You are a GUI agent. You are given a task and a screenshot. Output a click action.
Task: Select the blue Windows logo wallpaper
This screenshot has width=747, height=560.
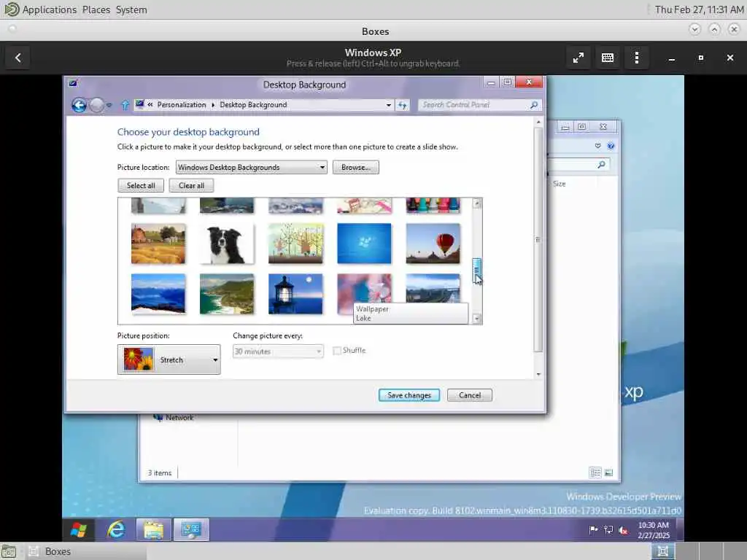364,244
